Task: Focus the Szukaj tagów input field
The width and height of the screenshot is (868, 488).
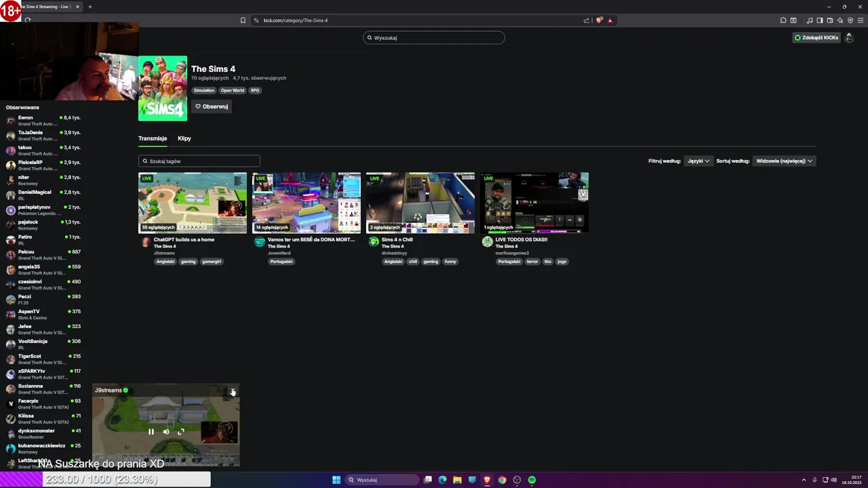Action: (x=199, y=161)
